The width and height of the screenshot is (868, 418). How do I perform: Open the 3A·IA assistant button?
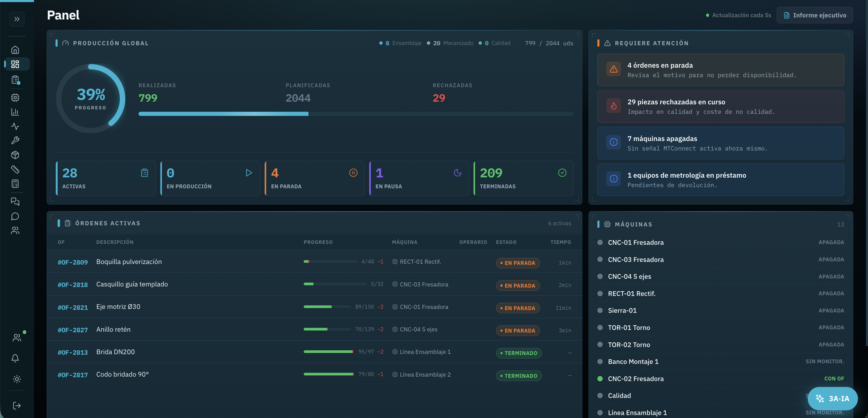click(832, 398)
